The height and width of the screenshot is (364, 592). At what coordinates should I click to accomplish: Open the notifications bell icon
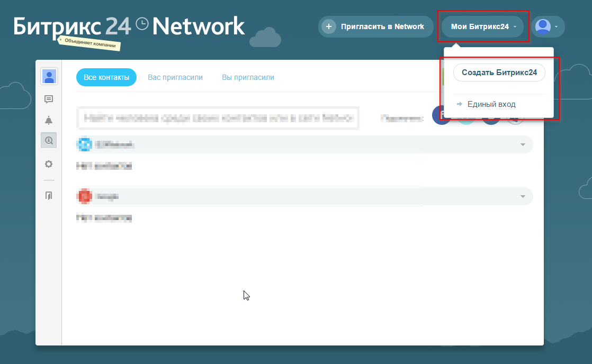(x=49, y=120)
